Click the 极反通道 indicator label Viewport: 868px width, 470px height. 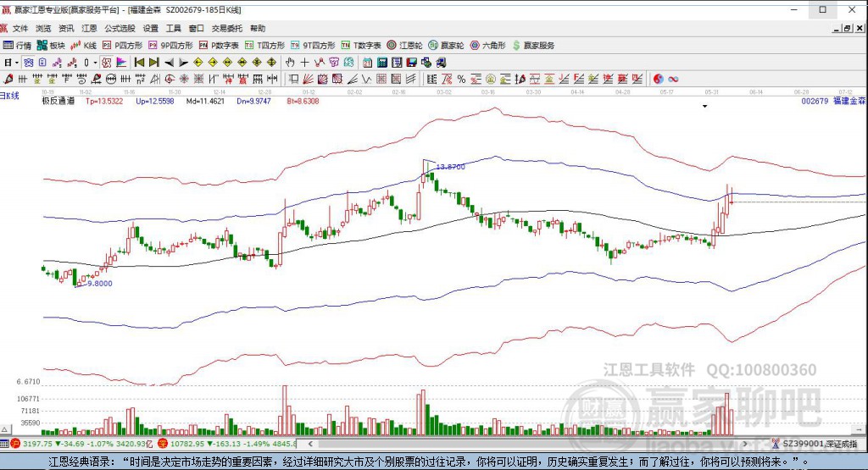pyautogui.click(x=58, y=101)
